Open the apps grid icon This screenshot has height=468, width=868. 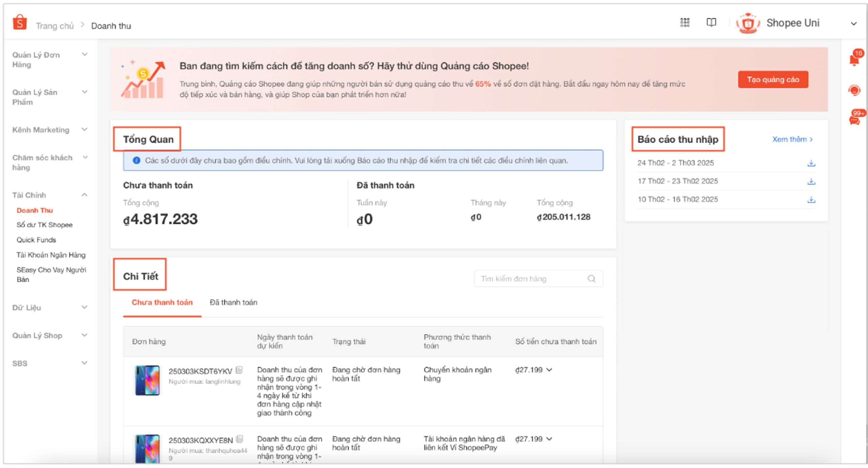tap(685, 23)
